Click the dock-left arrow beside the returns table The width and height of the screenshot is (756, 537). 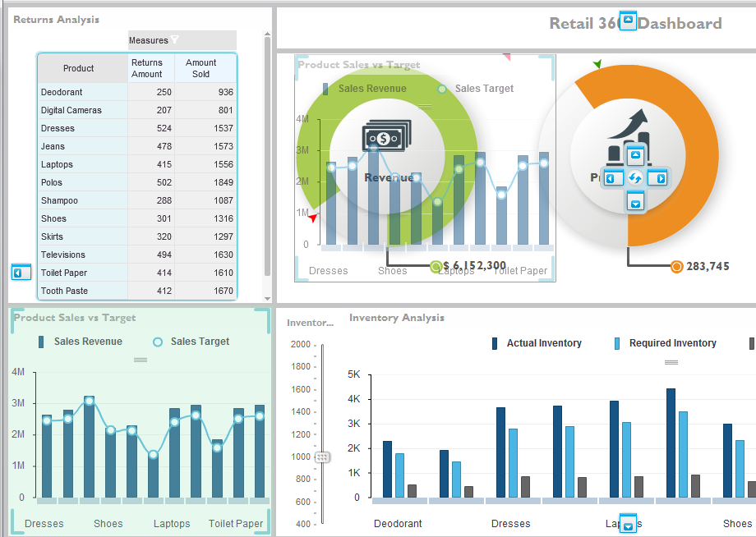(21, 273)
